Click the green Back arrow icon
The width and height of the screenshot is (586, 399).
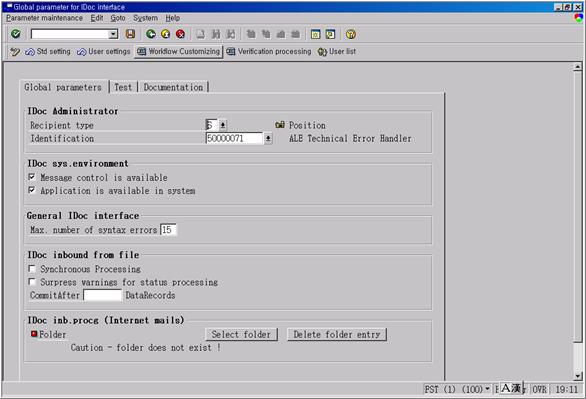pos(151,34)
